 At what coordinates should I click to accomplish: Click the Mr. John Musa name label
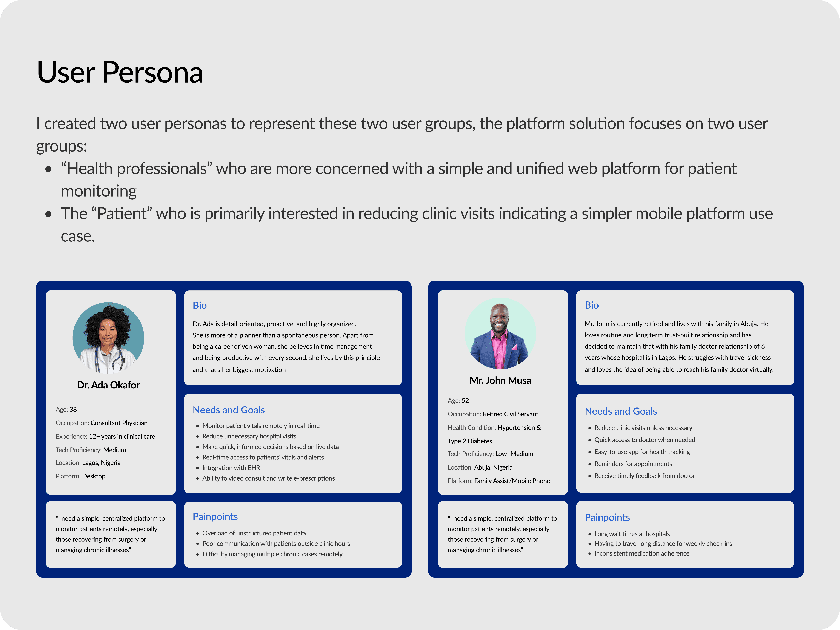(500, 381)
